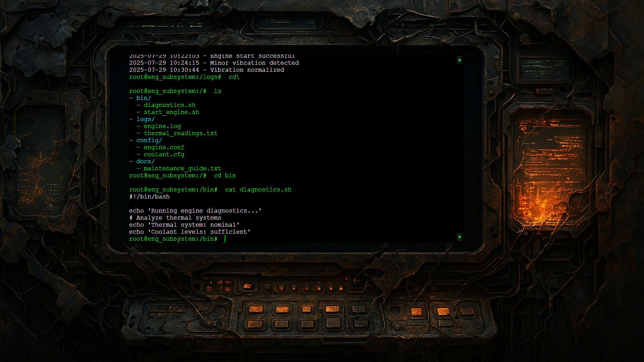This screenshot has height=362, width=644.
Task: Click the green scroll-down arrow
Action: click(459, 237)
